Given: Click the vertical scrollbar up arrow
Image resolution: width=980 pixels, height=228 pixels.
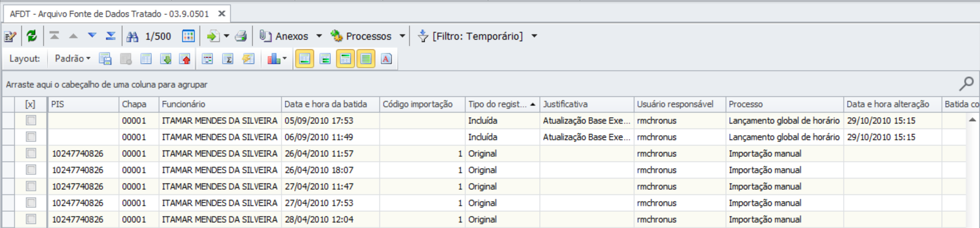Looking at the screenshot, I should [x=972, y=120].
